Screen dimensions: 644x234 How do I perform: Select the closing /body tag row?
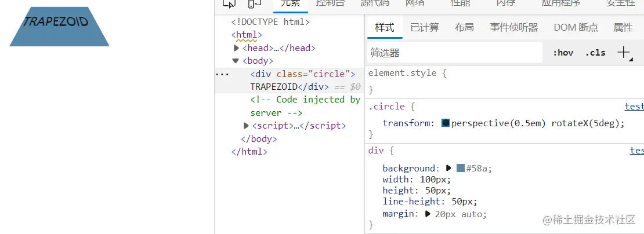click(x=259, y=139)
